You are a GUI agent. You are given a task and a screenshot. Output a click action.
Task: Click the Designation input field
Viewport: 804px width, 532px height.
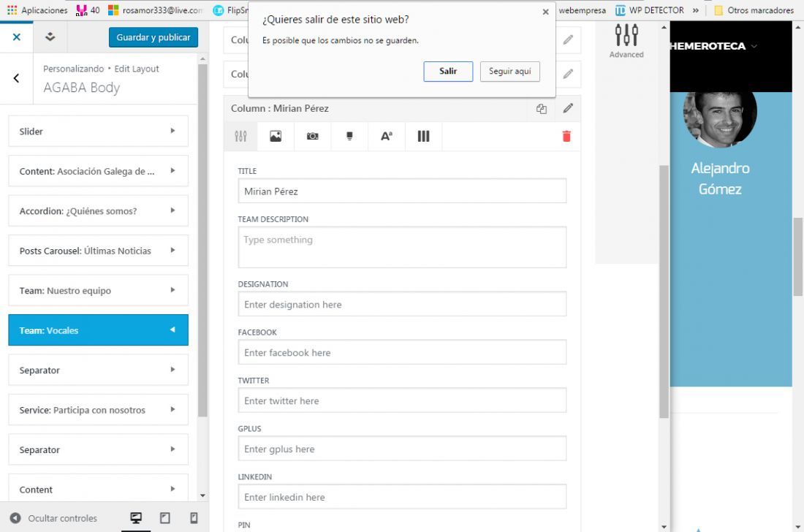tap(402, 305)
